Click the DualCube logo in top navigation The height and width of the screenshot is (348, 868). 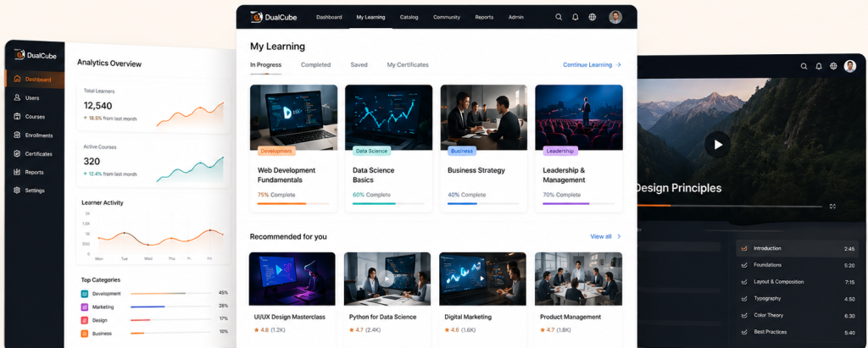pyautogui.click(x=274, y=17)
